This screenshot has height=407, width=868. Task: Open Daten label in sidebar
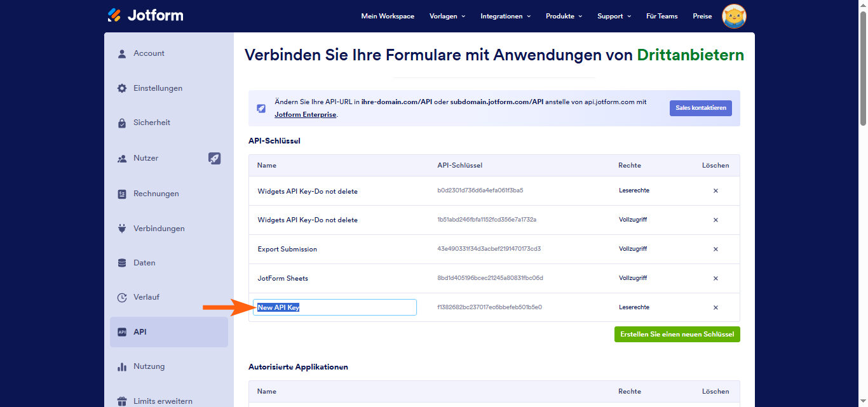pyautogui.click(x=144, y=263)
